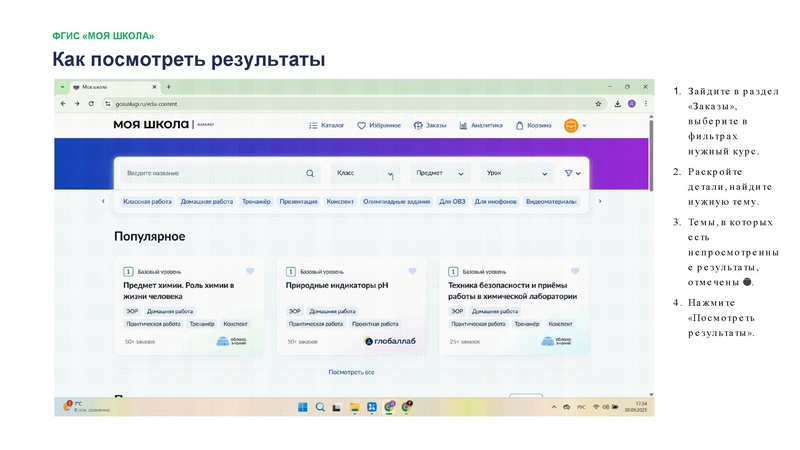The height and width of the screenshot is (450, 800).
Task: Click the page vertical scrollbar
Action: pos(651,156)
